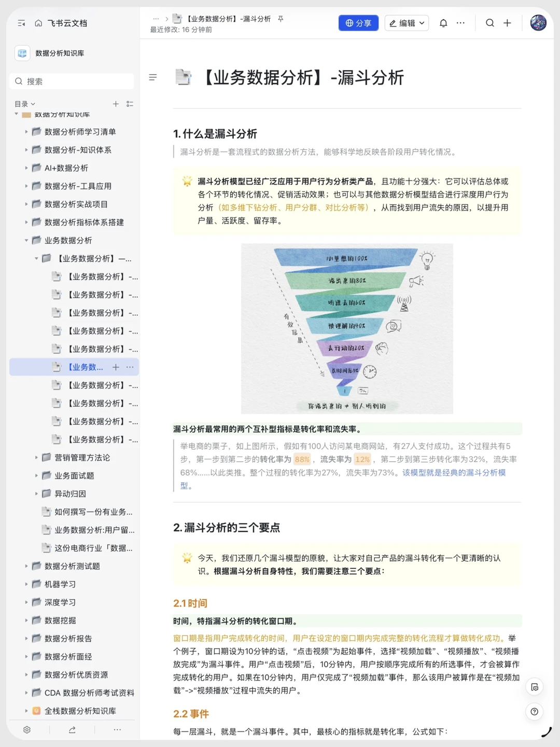Open the document more menu in header
This screenshot has width=560, height=747.
point(460,23)
